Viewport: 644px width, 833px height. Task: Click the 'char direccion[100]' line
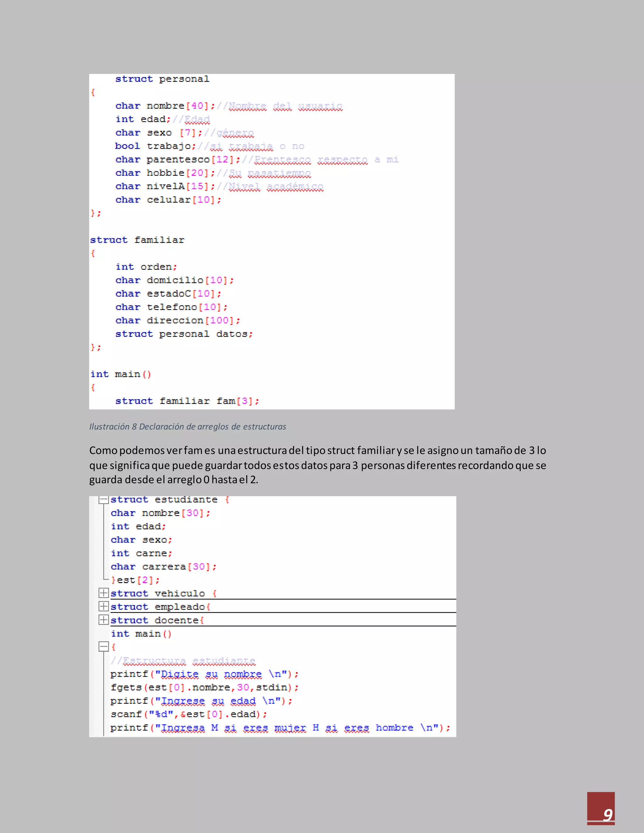178,320
